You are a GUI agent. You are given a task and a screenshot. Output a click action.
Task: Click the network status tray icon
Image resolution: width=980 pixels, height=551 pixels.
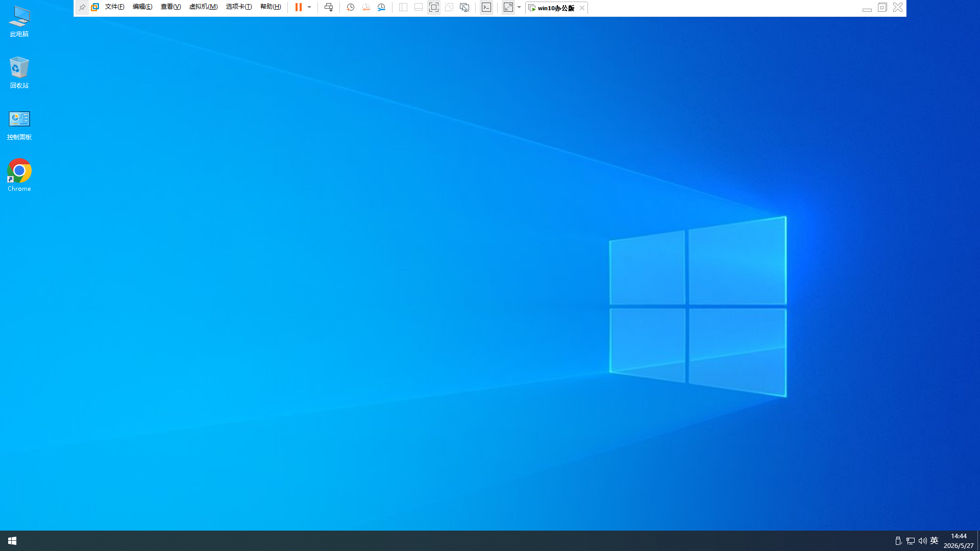coord(911,541)
